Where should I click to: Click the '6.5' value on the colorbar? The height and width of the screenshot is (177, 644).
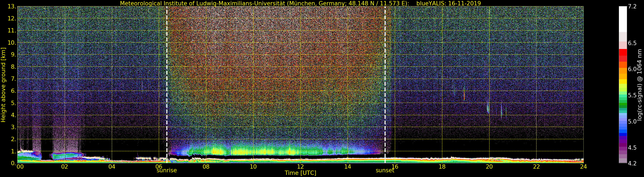[x=632, y=43]
